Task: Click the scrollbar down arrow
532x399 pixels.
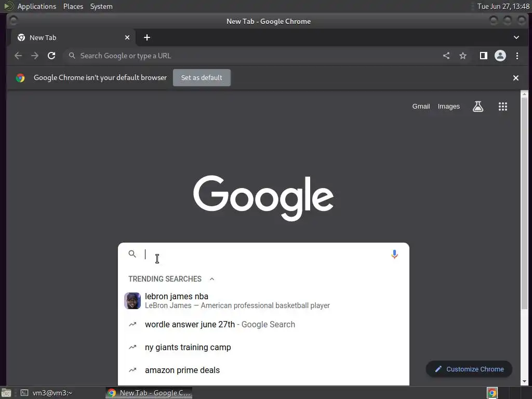Action: [x=525, y=381]
